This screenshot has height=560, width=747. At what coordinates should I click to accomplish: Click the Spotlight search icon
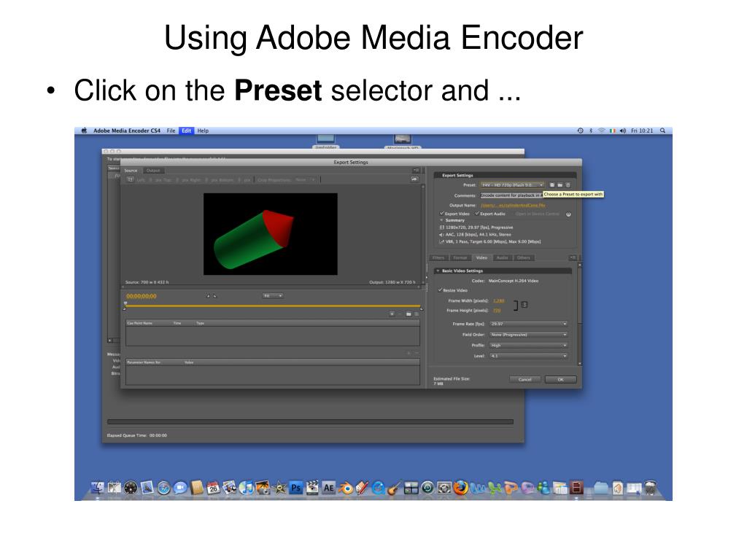click(662, 131)
